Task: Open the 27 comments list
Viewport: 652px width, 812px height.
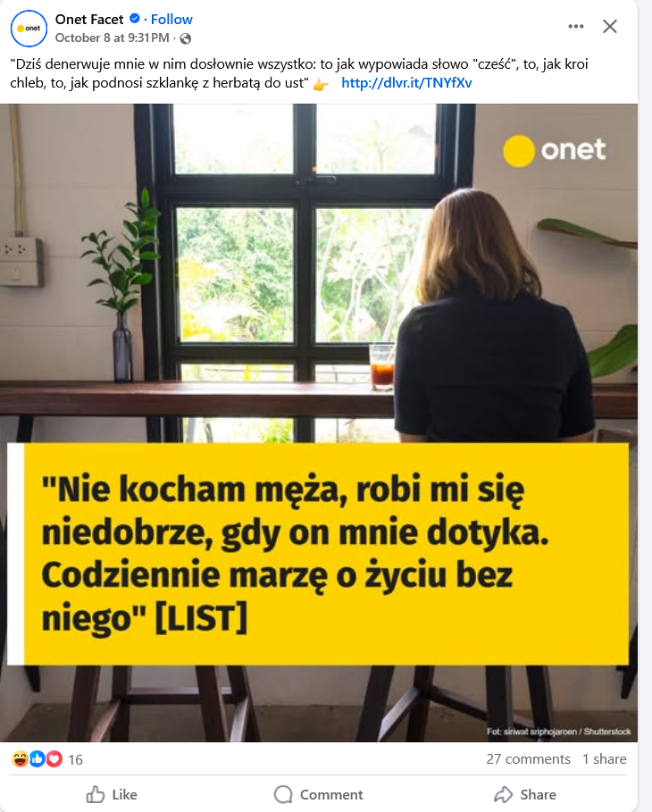Action: 528,759
